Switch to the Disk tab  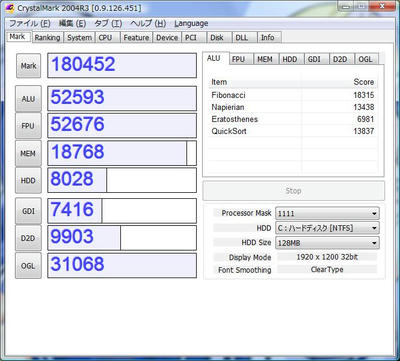(217, 38)
